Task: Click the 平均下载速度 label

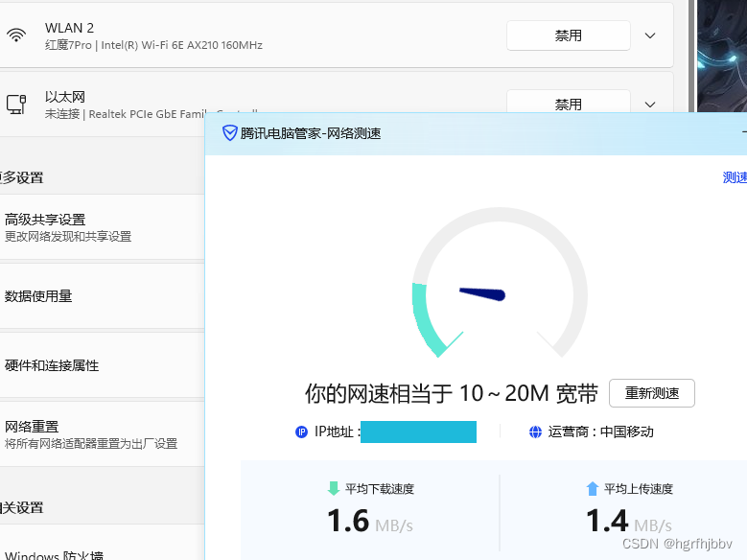Action: tap(380, 489)
